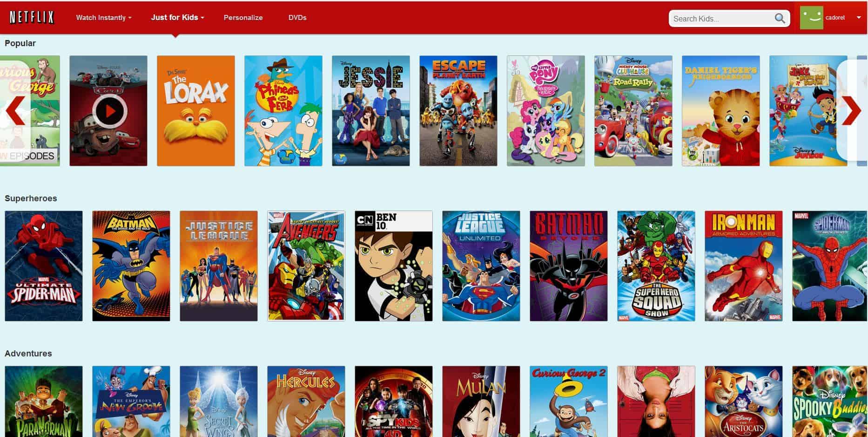868x437 pixels.
Task: Open the Mulan movie poster
Action: coord(481,401)
